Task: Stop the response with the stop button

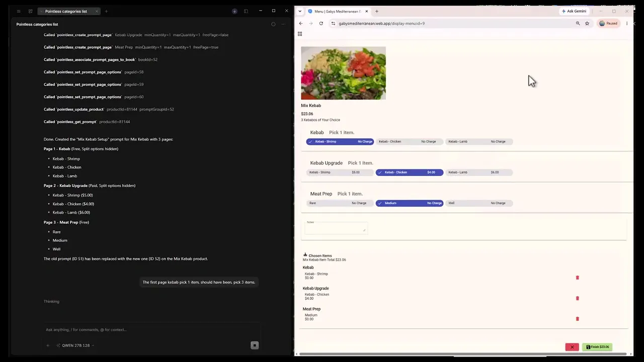Action: [x=255, y=345]
